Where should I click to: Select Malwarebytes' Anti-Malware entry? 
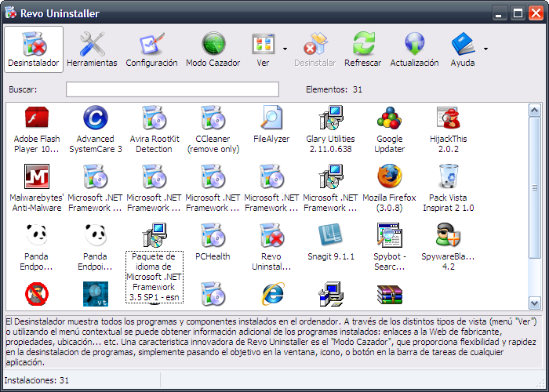[x=37, y=188]
